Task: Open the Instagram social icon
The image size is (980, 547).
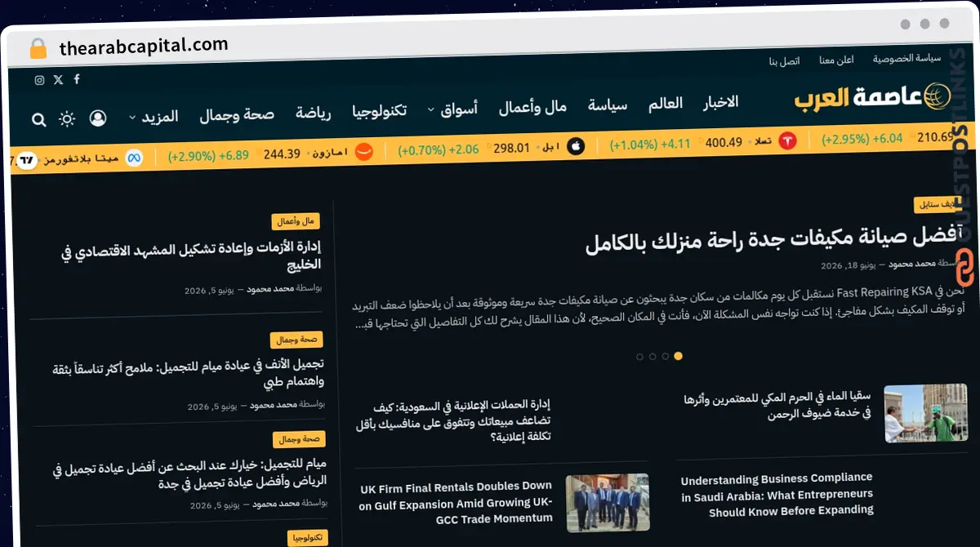Action: point(39,80)
